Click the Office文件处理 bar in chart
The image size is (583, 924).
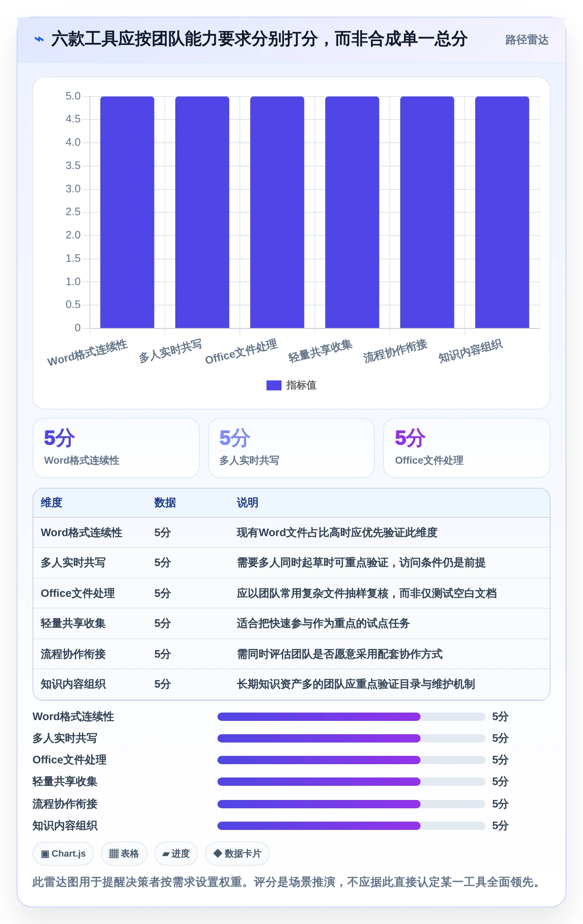click(x=277, y=212)
